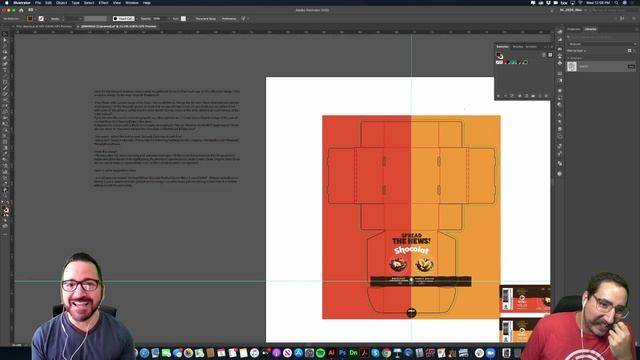Image resolution: width=640 pixels, height=360 pixels.
Task: Open Stroke color dropdown in control bar
Action: click(x=46, y=19)
